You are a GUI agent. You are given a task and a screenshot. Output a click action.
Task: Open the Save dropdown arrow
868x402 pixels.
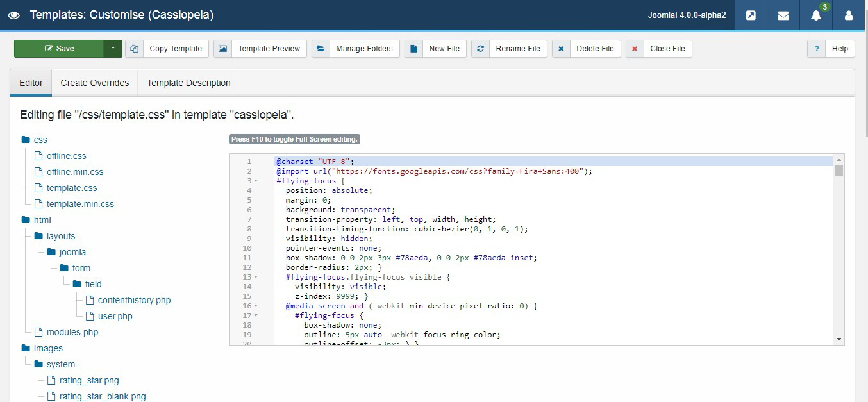[x=113, y=49]
